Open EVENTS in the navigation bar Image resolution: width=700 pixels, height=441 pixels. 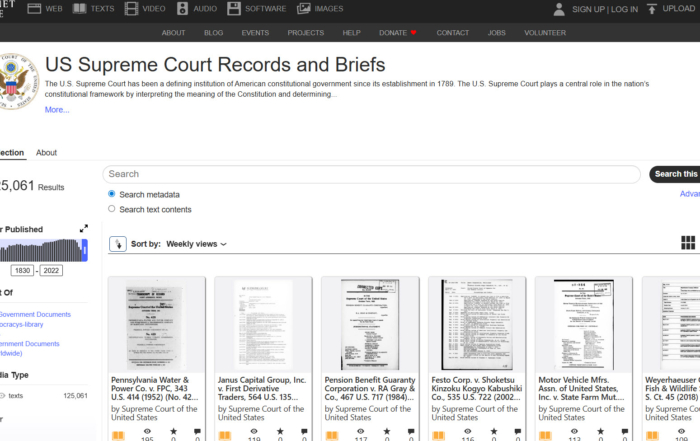click(255, 33)
